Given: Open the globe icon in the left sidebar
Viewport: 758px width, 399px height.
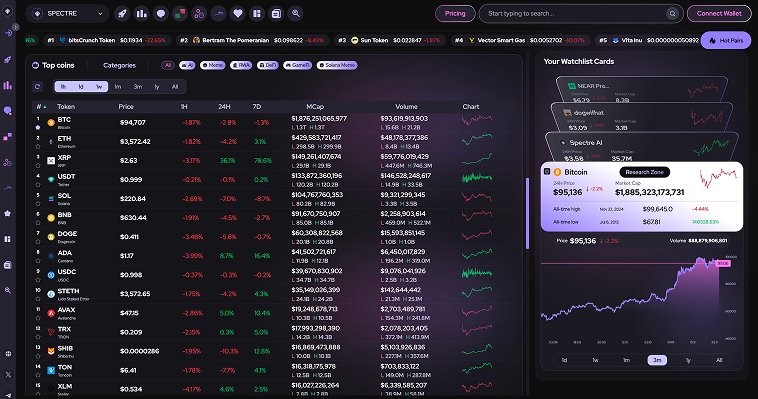Looking at the screenshot, I should [x=8, y=354].
